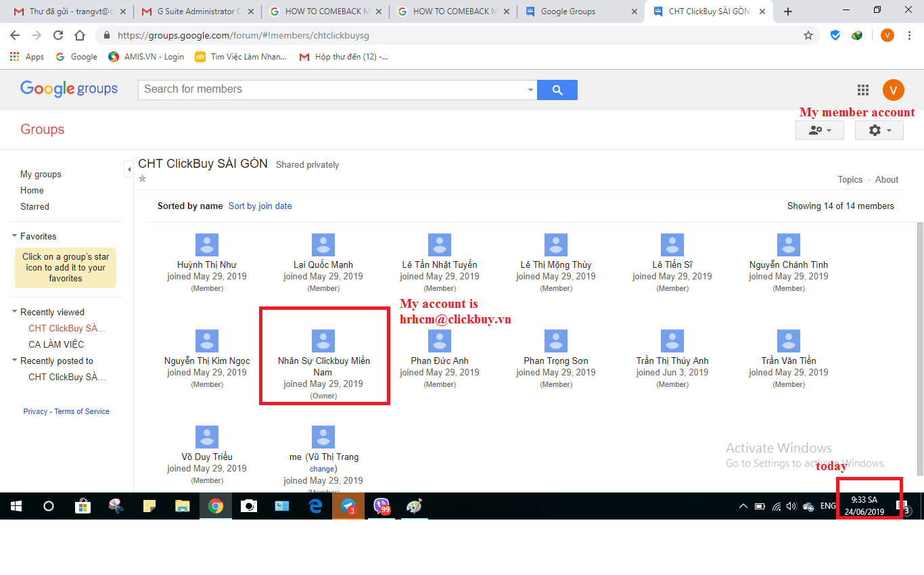Open File Explorer from the taskbar
This screenshot has height=575, width=924.
183,506
